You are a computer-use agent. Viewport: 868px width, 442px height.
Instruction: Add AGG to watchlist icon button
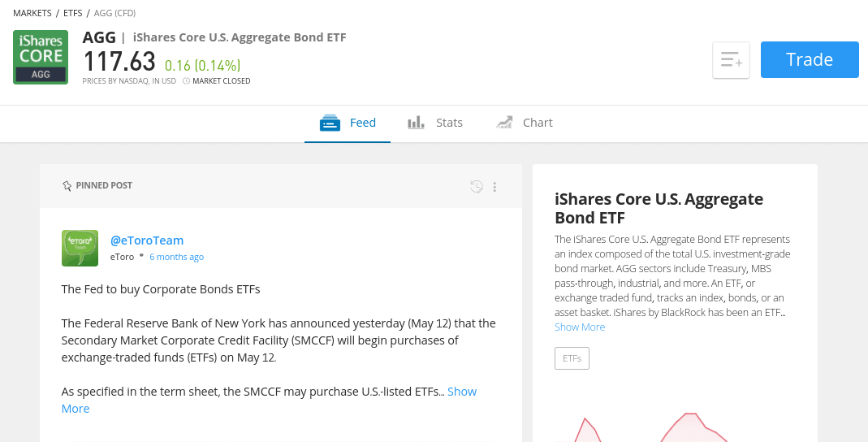[731, 60]
